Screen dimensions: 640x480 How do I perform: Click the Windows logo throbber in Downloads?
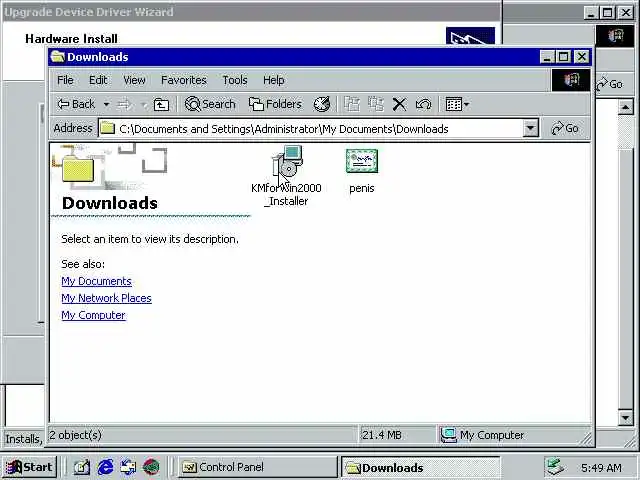(x=571, y=80)
